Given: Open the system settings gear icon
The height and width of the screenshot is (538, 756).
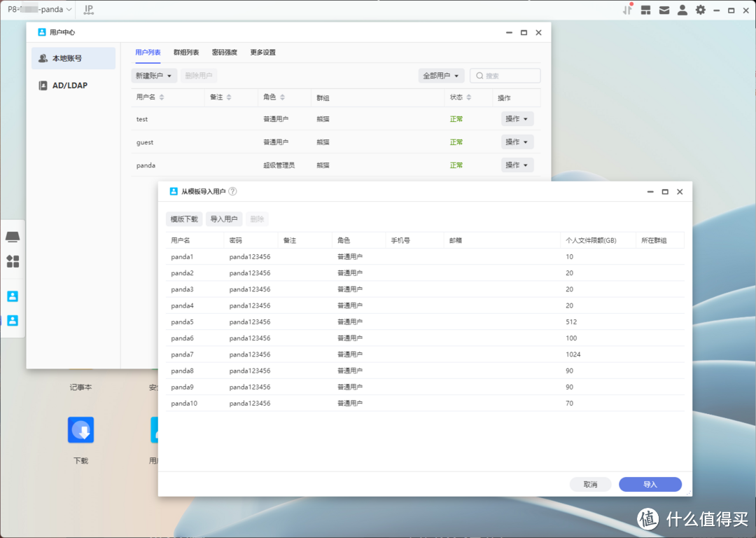Looking at the screenshot, I should pyautogui.click(x=700, y=9).
